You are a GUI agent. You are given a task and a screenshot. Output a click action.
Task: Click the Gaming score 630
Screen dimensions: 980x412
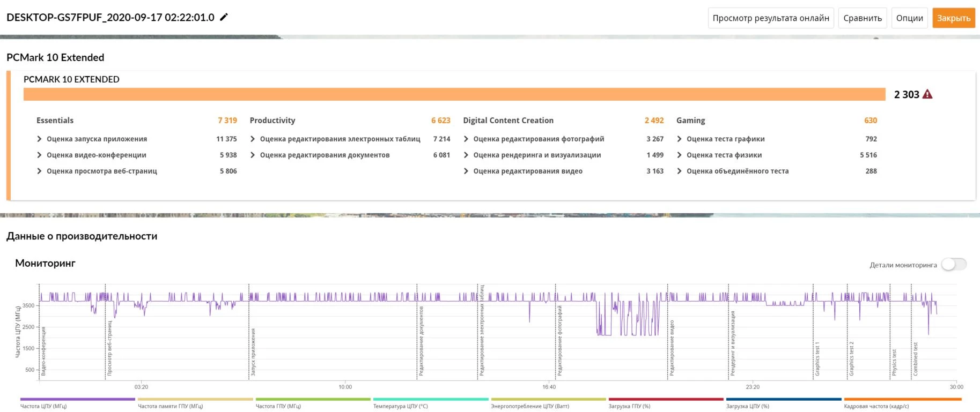pos(871,121)
